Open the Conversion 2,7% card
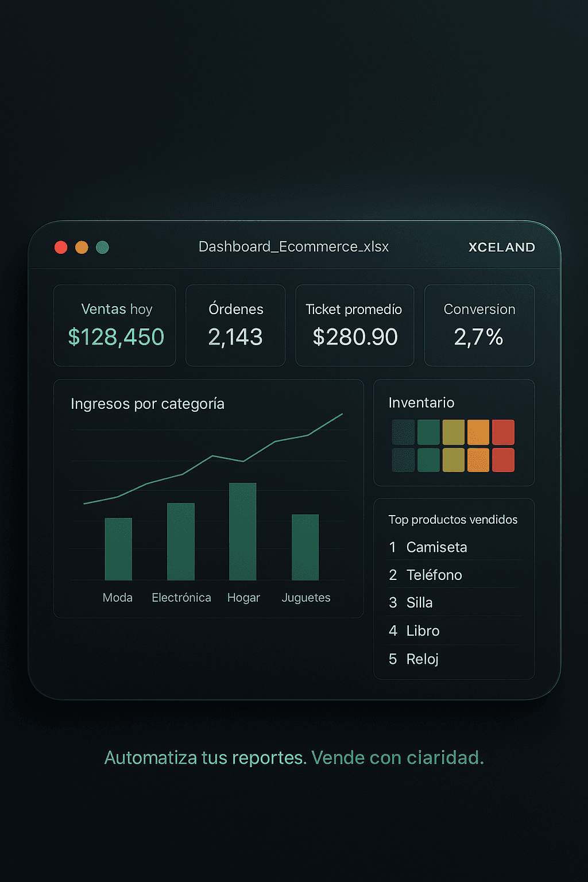The height and width of the screenshot is (882, 588). [479, 326]
